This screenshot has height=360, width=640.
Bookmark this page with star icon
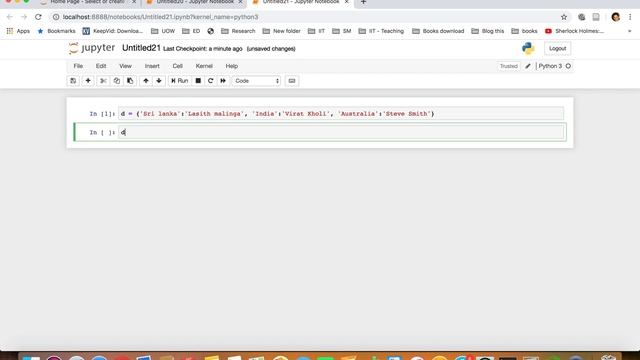[x=564, y=17]
